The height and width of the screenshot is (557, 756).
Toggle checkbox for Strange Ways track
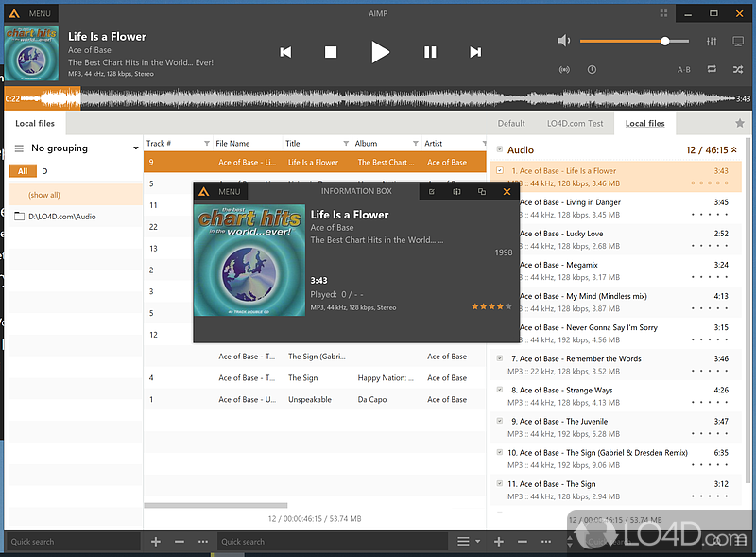click(500, 390)
